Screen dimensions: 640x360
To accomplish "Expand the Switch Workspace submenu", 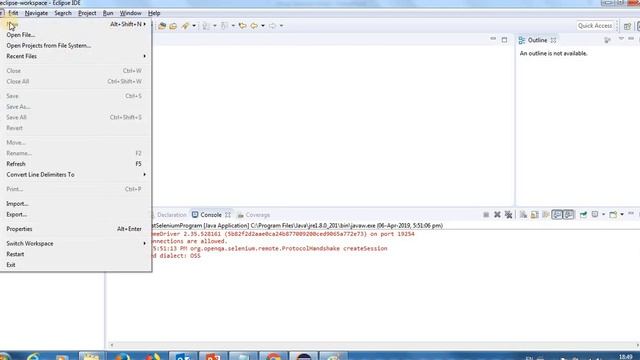I will click(x=76, y=243).
